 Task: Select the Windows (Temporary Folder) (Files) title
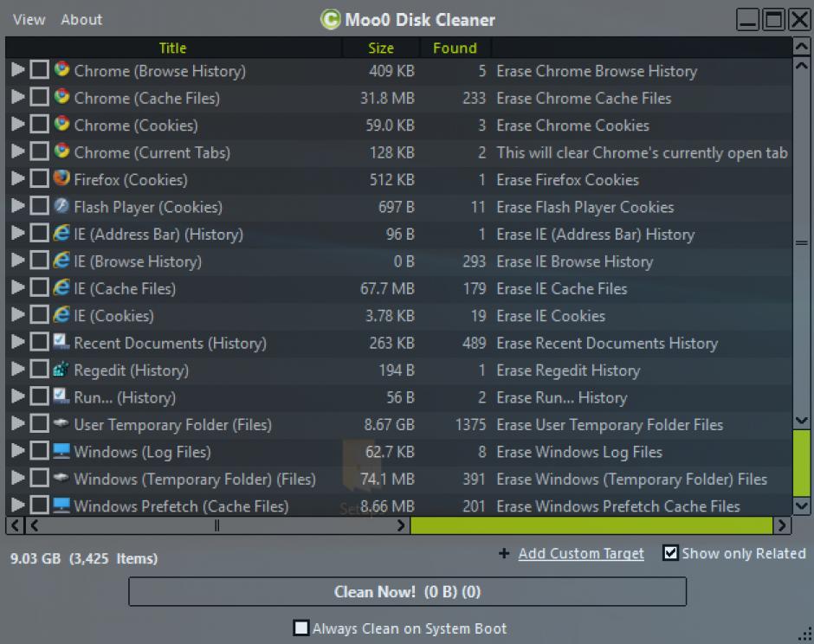[195, 479]
